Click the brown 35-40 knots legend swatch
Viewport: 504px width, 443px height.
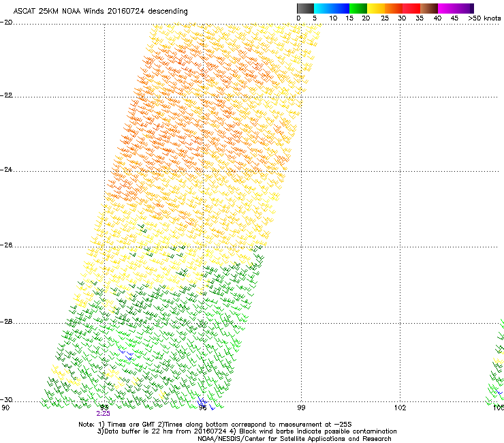tap(429, 8)
